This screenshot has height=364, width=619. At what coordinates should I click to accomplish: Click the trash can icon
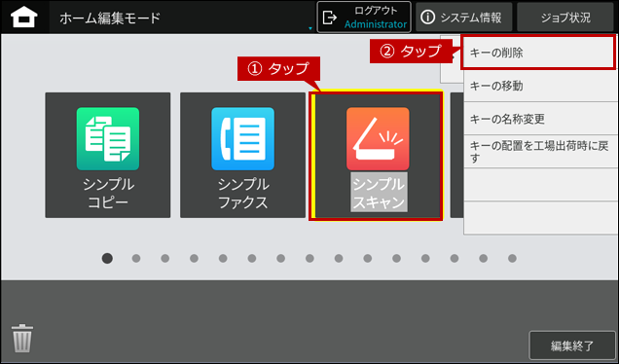point(22,338)
